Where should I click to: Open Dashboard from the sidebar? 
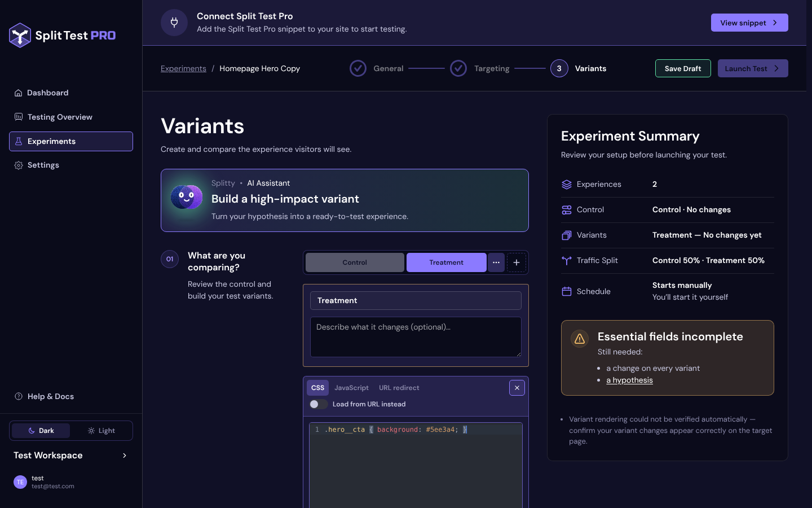coord(71,93)
